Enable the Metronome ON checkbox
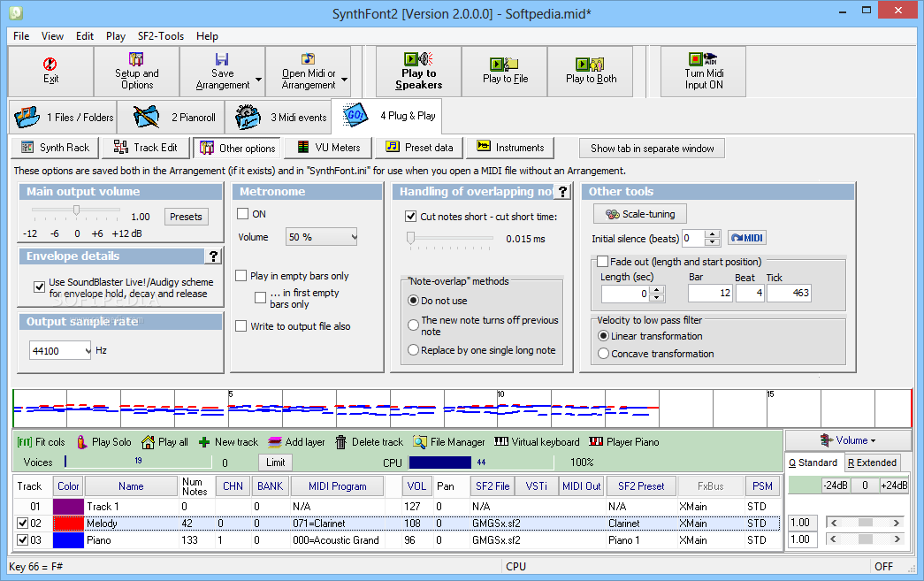Viewport: 924px width, 581px height. click(x=243, y=214)
